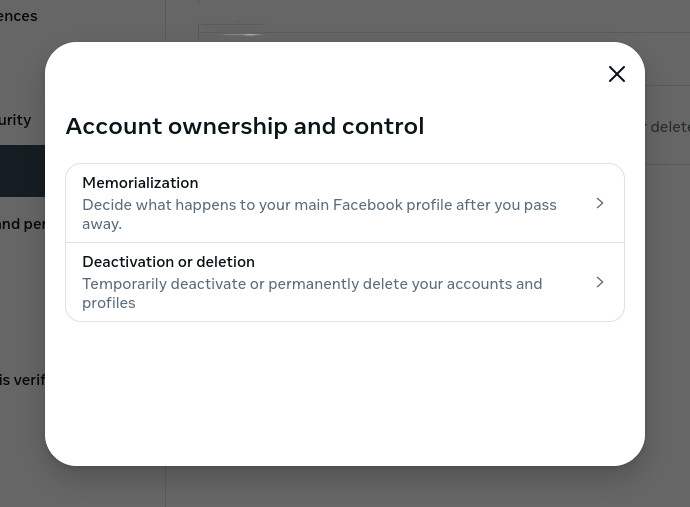
Task: Click the dimmed card behind dialog's top edge
Action: (x=450, y=20)
